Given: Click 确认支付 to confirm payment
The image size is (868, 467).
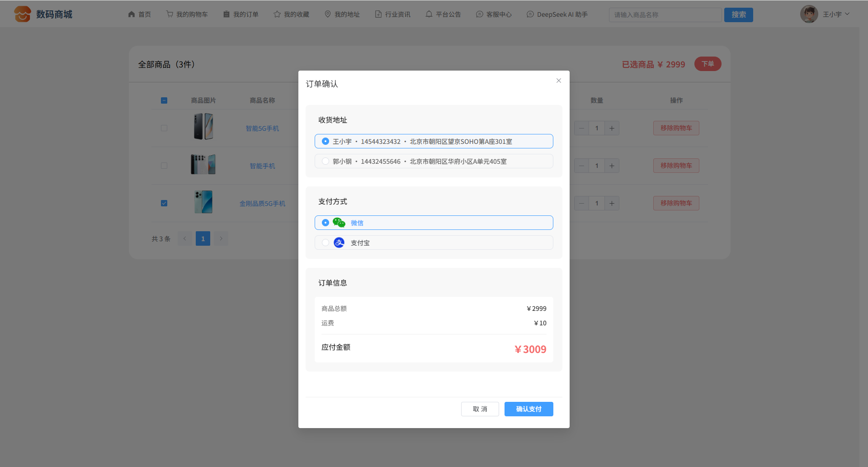Looking at the screenshot, I should 528,409.
